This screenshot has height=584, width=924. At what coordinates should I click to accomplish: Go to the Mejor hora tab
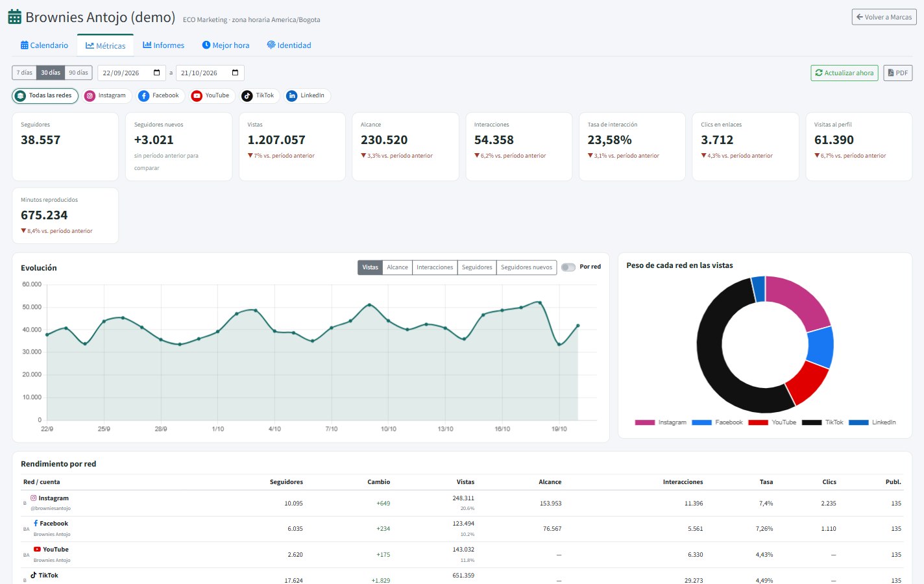[226, 45]
